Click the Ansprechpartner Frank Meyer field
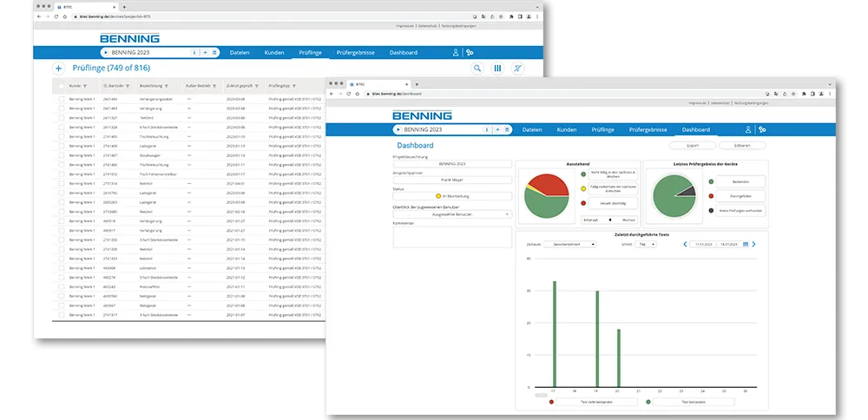 tap(452, 180)
